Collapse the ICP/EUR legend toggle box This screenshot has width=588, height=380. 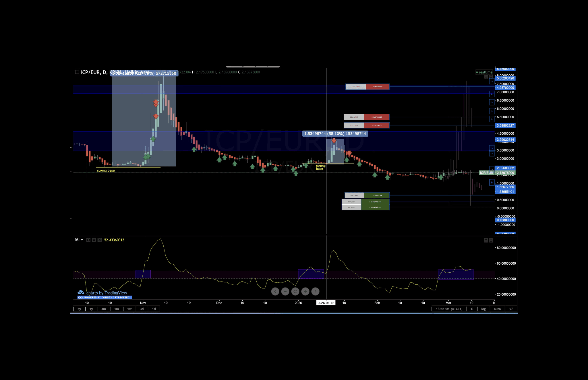click(x=77, y=72)
